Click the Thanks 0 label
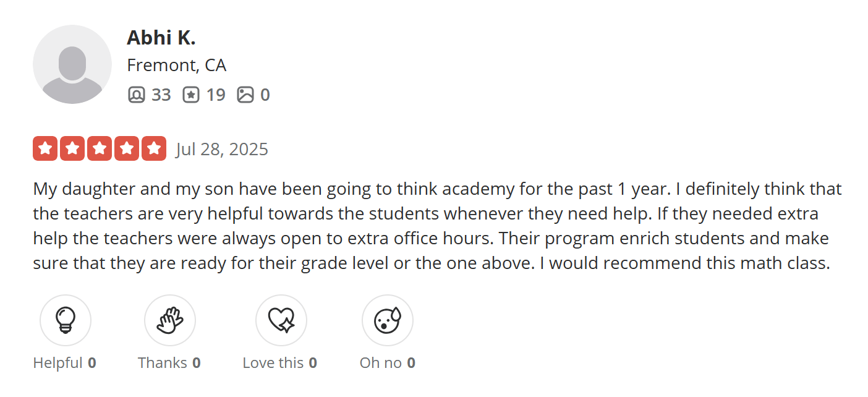This screenshot has height=397, width=868. point(169,363)
